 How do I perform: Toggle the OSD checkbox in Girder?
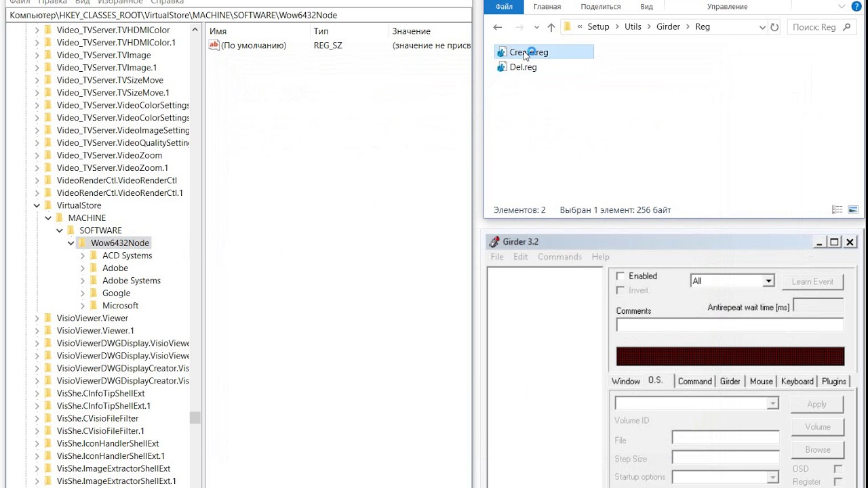pos(838,469)
